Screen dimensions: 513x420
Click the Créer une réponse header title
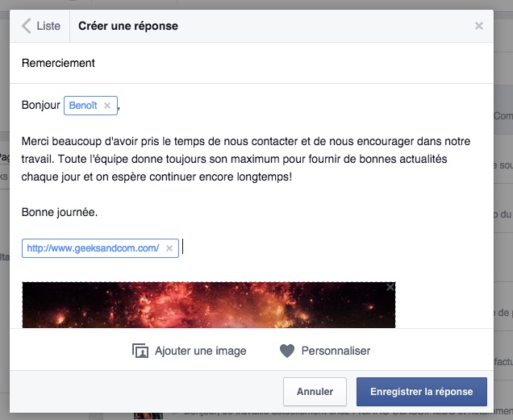click(x=128, y=26)
